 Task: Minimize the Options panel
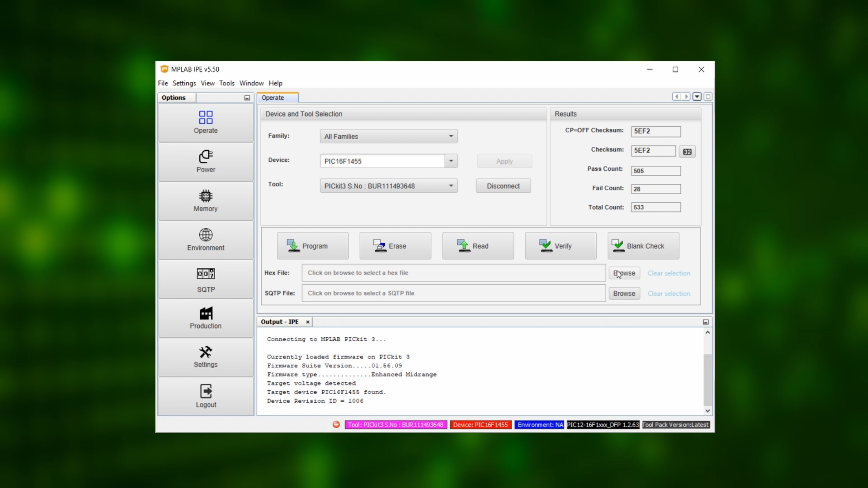247,98
